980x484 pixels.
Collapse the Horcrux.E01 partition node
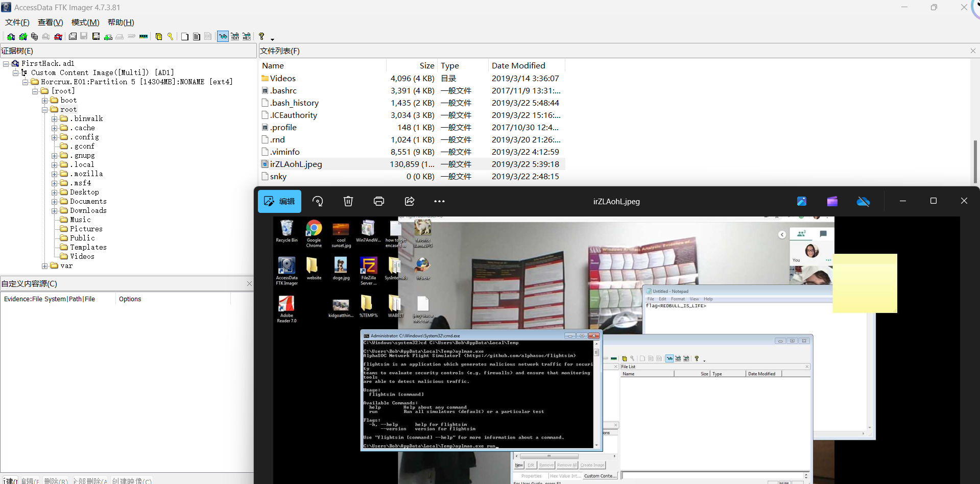(26, 82)
